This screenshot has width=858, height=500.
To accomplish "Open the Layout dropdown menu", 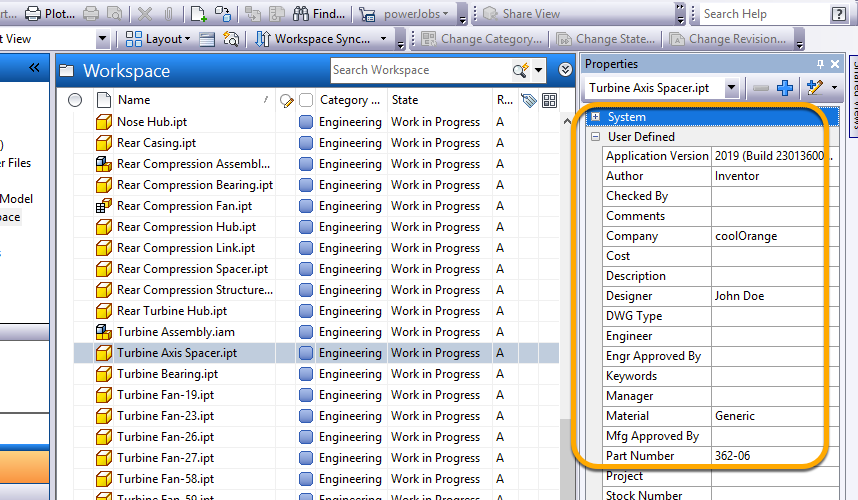I will (x=160, y=39).
